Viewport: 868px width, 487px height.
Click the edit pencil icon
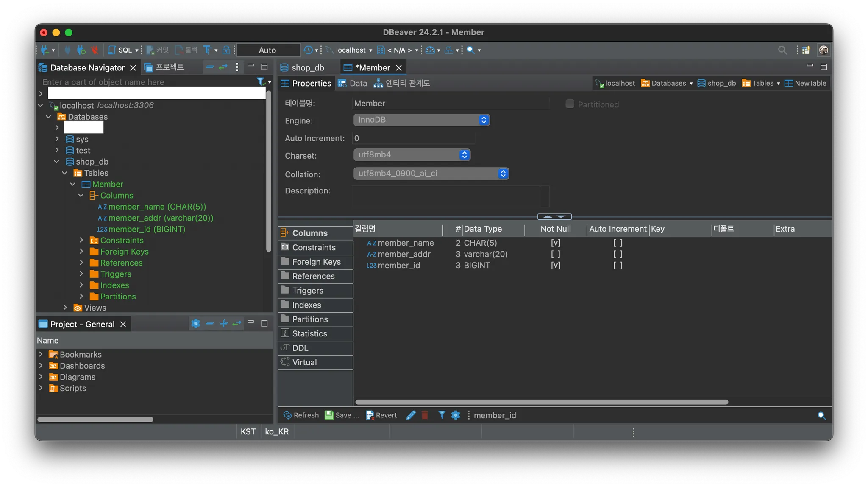tap(410, 415)
